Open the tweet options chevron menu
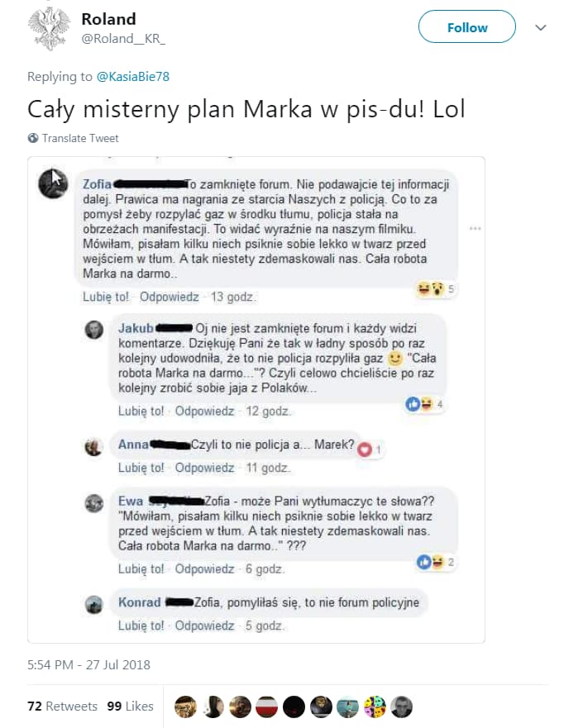Image resolution: width=583 pixels, height=728 pixels. click(x=540, y=28)
